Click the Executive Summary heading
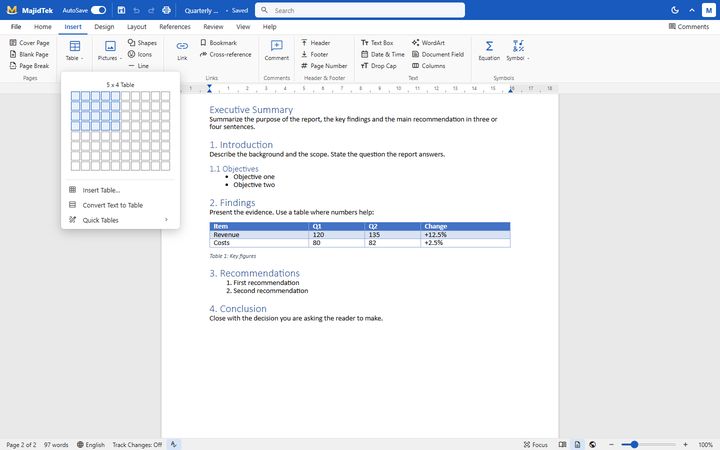The width and height of the screenshot is (720, 450). tap(251, 110)
